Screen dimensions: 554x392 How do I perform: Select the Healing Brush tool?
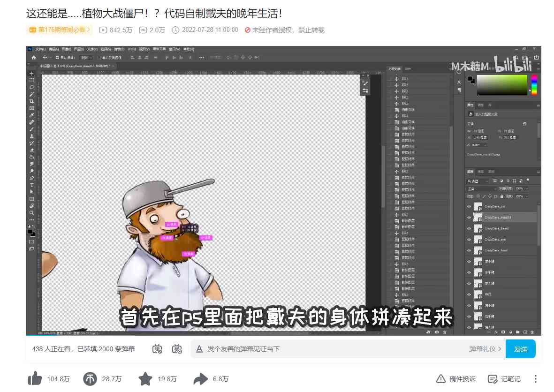click(31, 122)
